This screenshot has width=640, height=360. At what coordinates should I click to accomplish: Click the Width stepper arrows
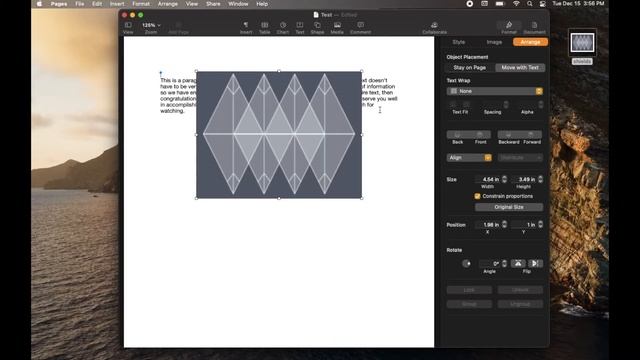tap(504, 179)
